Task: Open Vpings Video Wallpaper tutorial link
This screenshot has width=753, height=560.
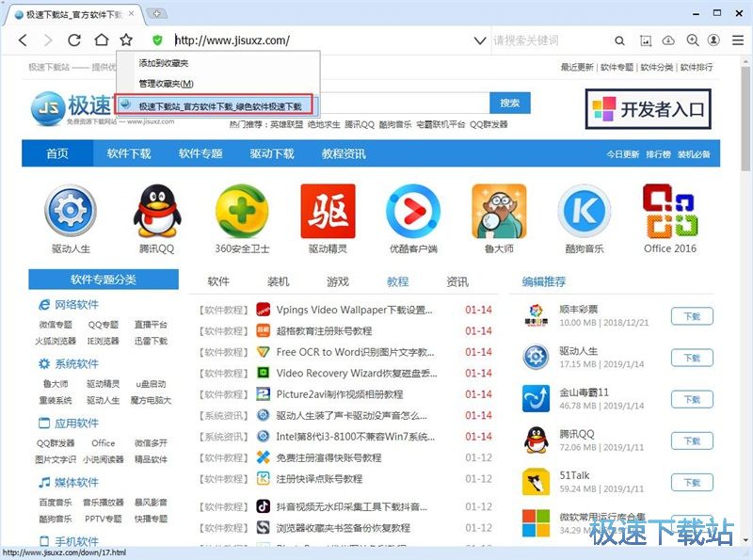Action: click(355, 310)
